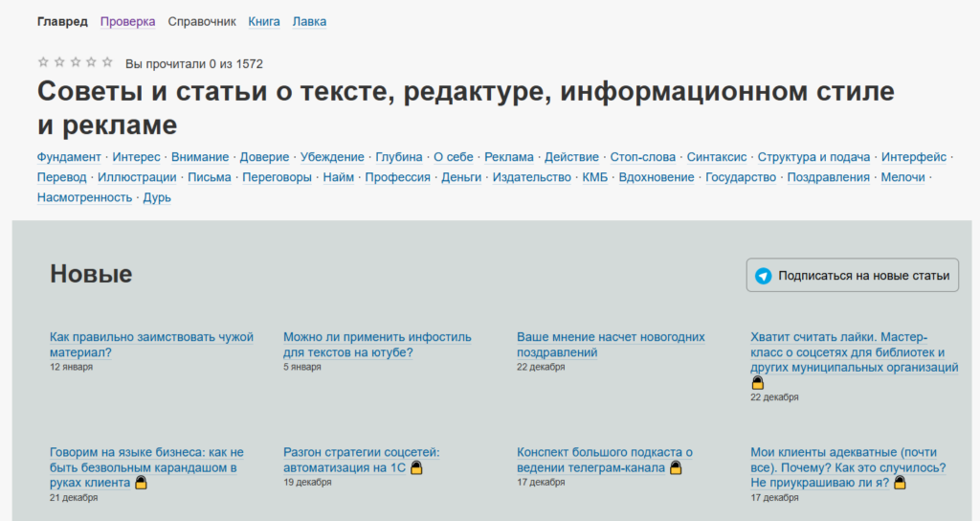Click the 'Вы прочитали 0 из 1572' counter

click(x=193, y=64)
